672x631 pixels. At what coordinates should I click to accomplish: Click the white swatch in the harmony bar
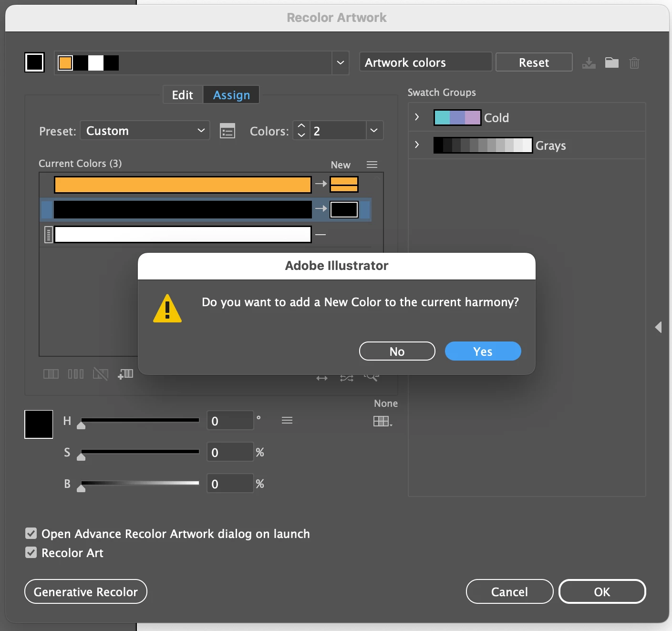[96, 63]
